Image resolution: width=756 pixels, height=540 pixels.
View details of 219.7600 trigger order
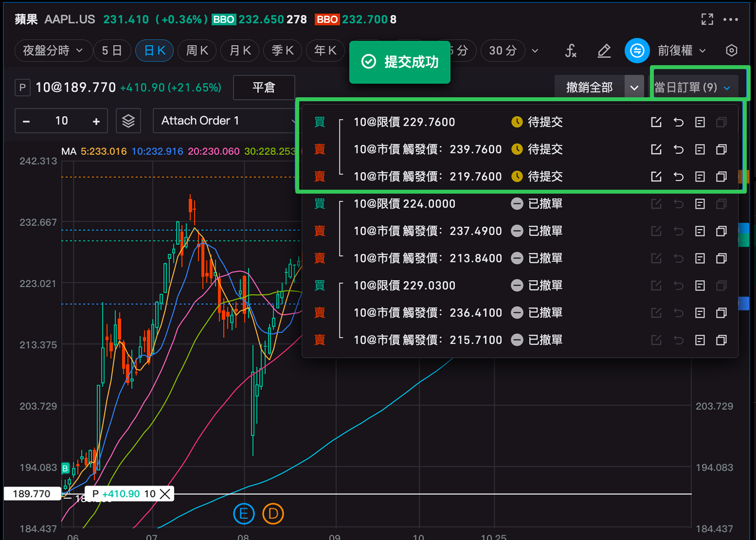[x=700, y=177]
